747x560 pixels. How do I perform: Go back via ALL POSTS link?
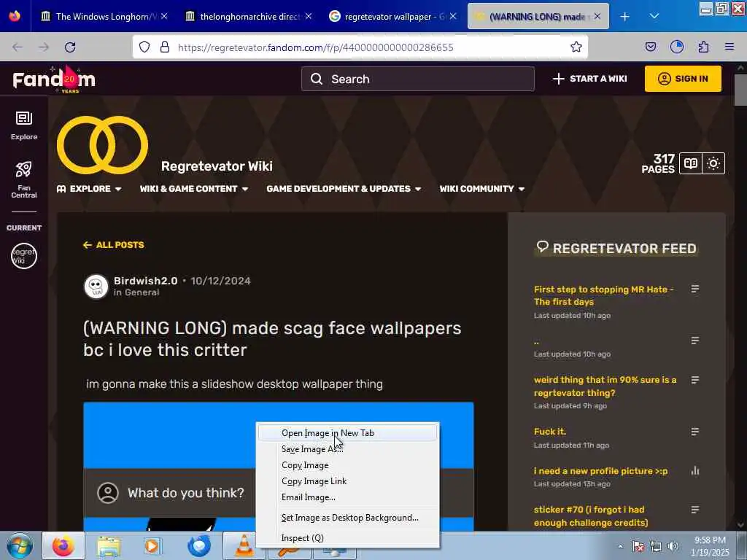(x=113, y=245)
